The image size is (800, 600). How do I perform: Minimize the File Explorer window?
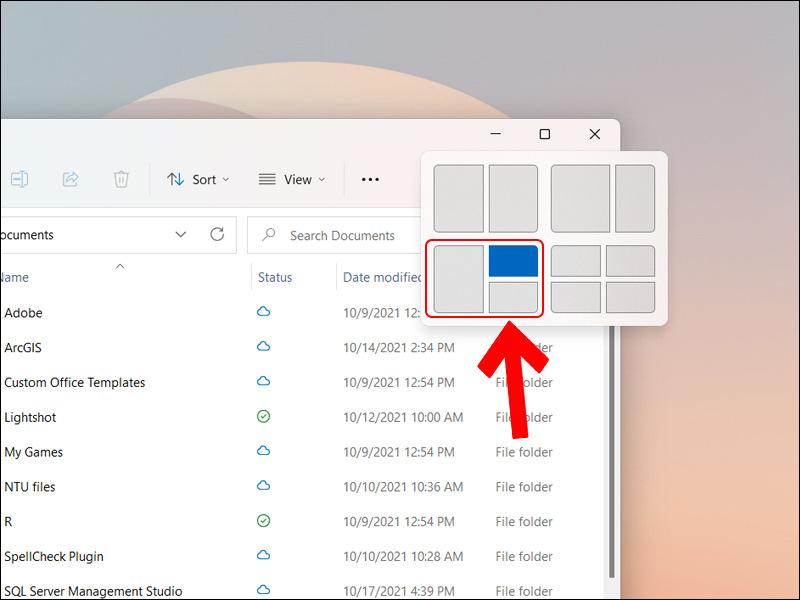495,134
